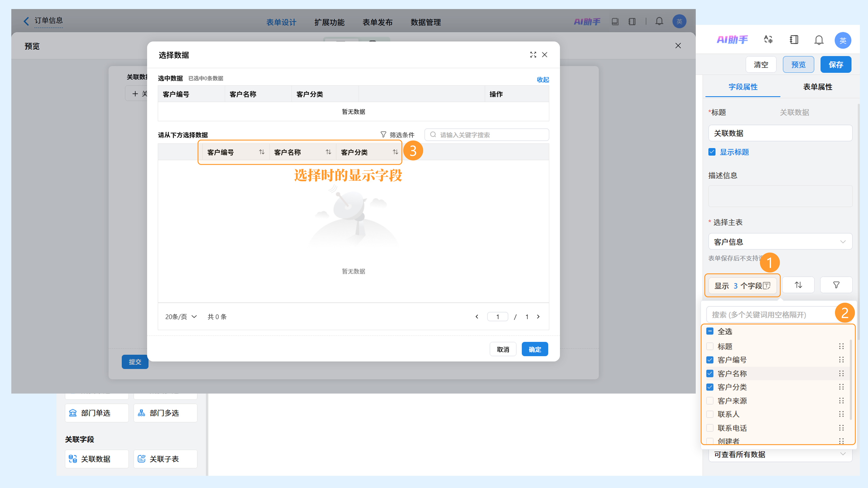Uncheck the 客户名称 field checkbox

(x=710, y=373)
